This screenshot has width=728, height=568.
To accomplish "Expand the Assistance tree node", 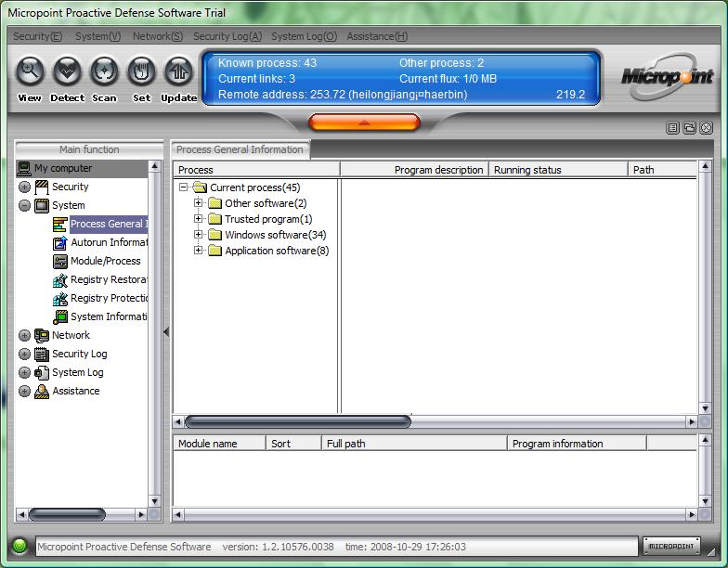I will click(x=24, y=392).
